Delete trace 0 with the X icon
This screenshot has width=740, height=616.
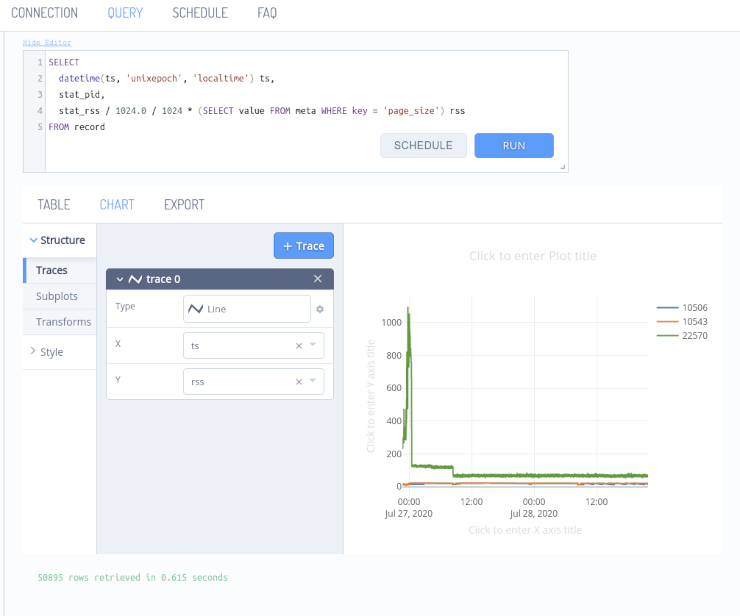pyautogui.click(x=318, y=279)
